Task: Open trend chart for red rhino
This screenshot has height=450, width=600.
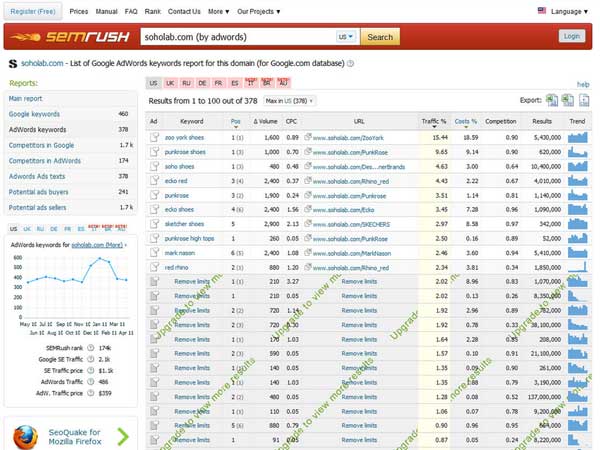Action: [577, 267]
